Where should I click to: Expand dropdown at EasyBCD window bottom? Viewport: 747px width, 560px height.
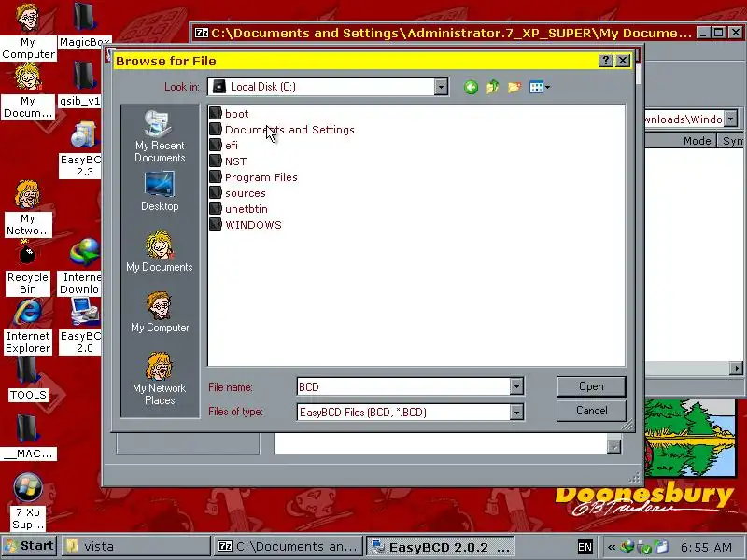click(x=614, y=446)
